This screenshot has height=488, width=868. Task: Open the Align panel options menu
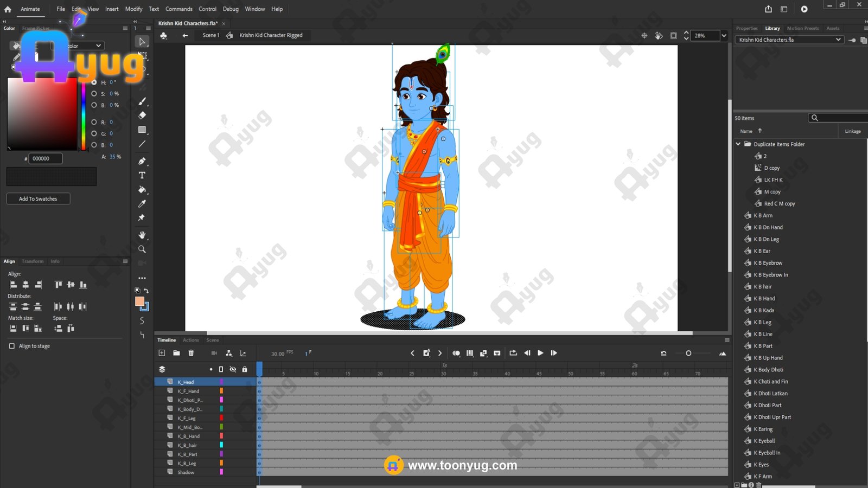[x=125, y=261]
